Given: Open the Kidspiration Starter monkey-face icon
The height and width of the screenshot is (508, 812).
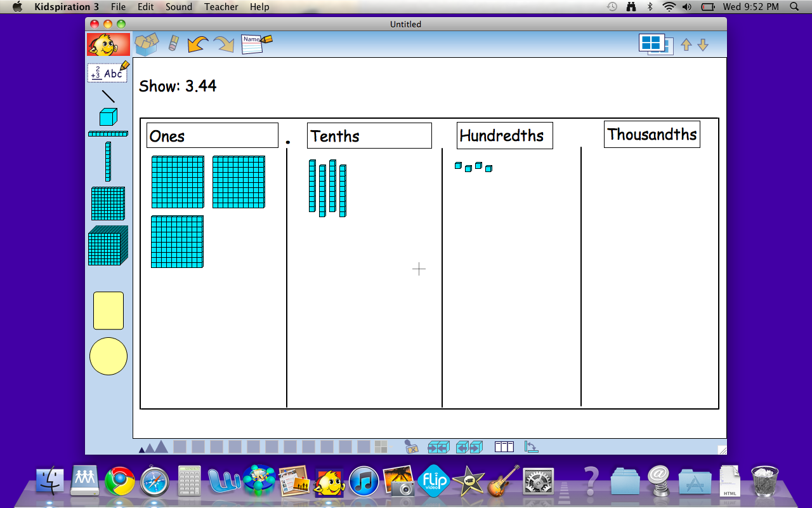Looking at the screenshot, I should click(108, 44).
